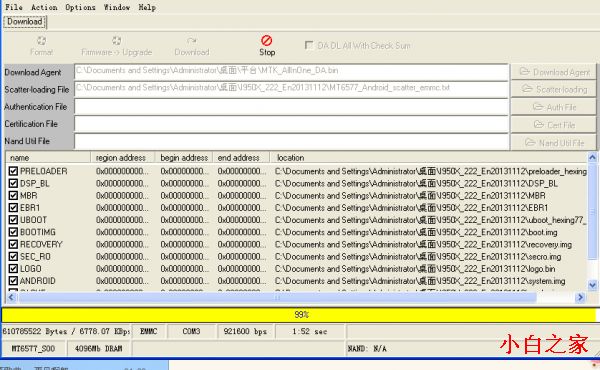Screen dimensions: 600x370
Task: Click the partition list scroll up arrow
Action: pyautogui.click(x=592, y=157)
